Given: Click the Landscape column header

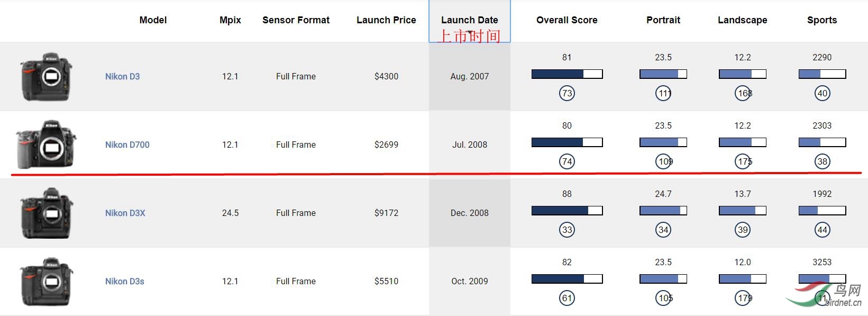Looking at the screenshot, I should tap(742, 20).
